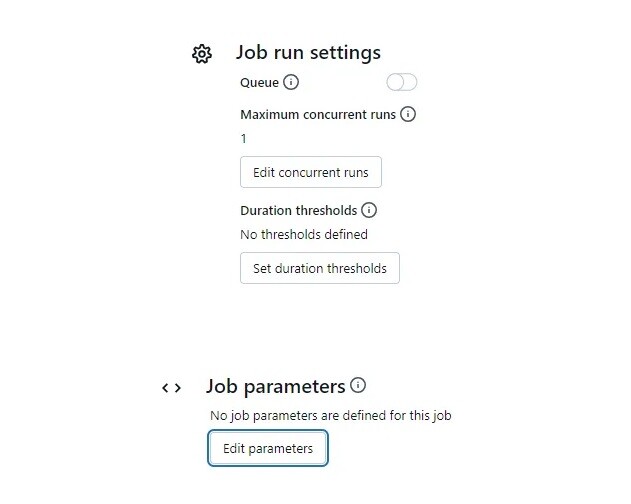
Task: Select the Job parameters heading text
Action: click(275, 386)
